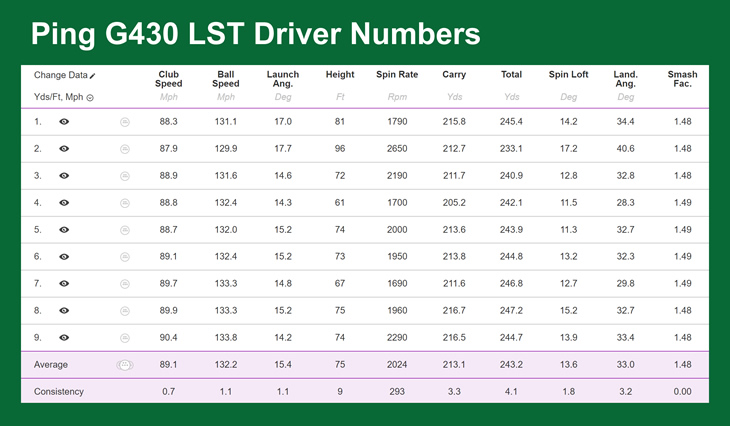Screen dimensions: 730x426
Task: Toggle visibility eye for shot 3
Action: [64, 176]
